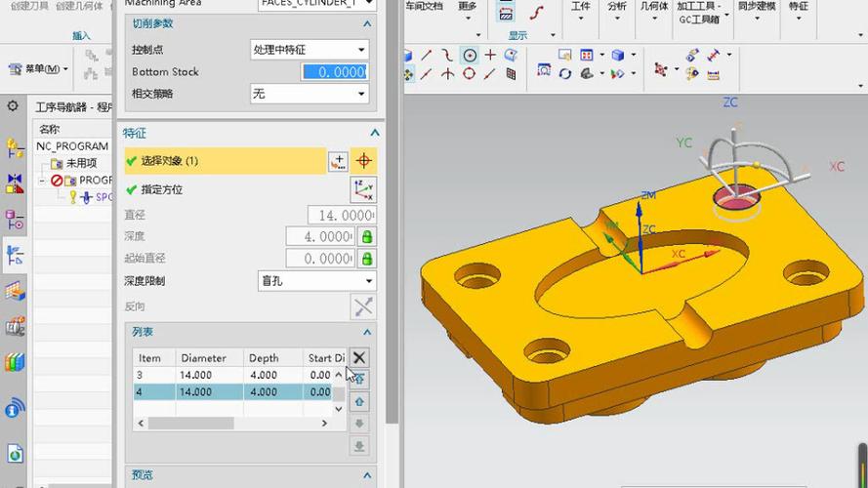The height and width of the screenshot is (488, 868).
Task: Select the quadrant point red circle icon
Action: [x=469, y=73]
